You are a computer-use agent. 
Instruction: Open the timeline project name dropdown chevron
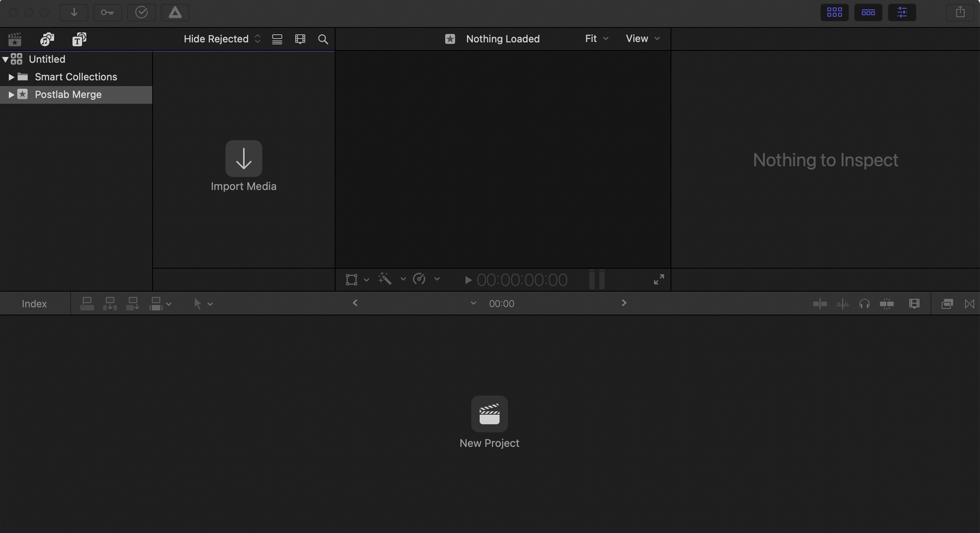pos(473,304)
